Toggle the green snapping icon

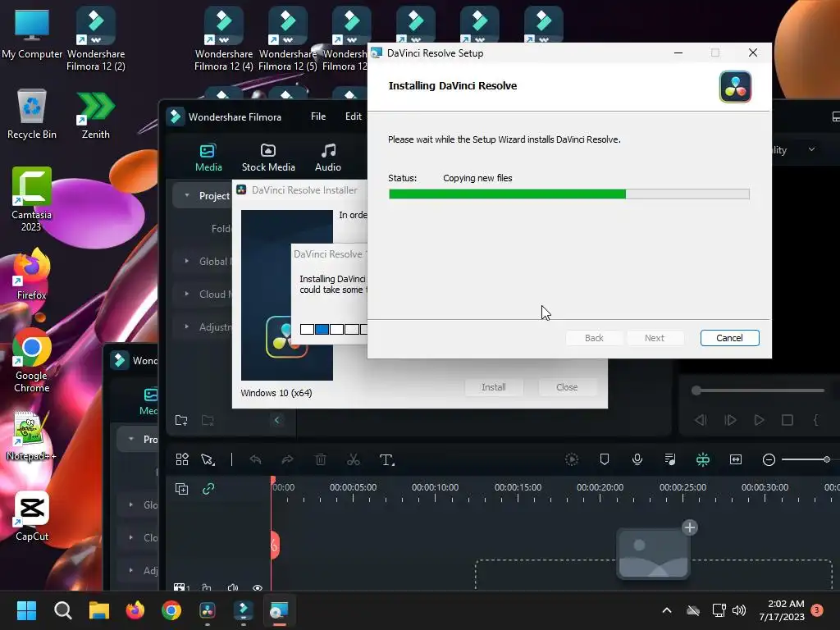[x=703, y=459]
